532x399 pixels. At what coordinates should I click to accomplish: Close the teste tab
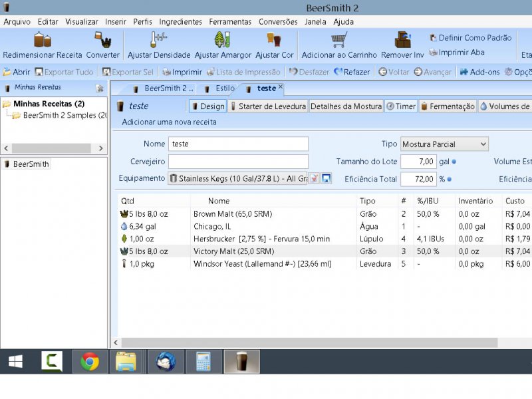pyautogui.click(x=281, y=86)
